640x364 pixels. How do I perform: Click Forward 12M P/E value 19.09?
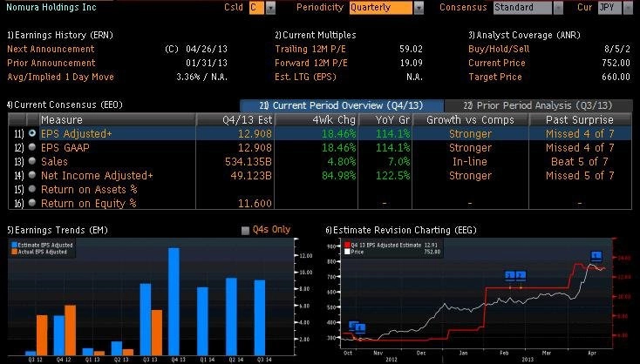411,64
